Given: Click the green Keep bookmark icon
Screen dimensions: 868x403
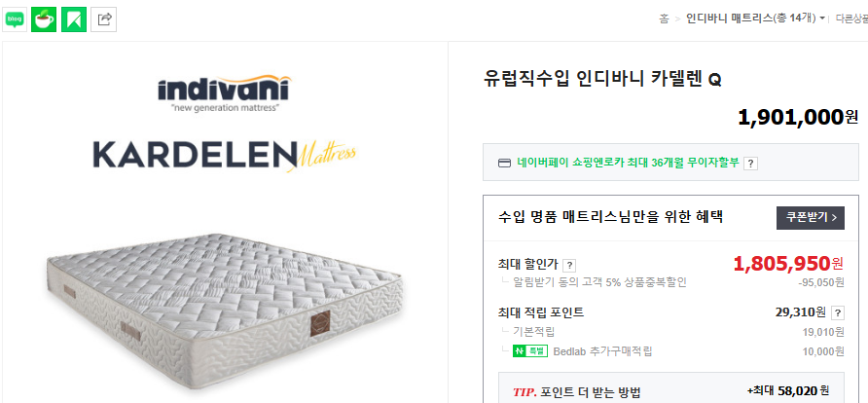Looking at the screenshot, I should (74, 18).
